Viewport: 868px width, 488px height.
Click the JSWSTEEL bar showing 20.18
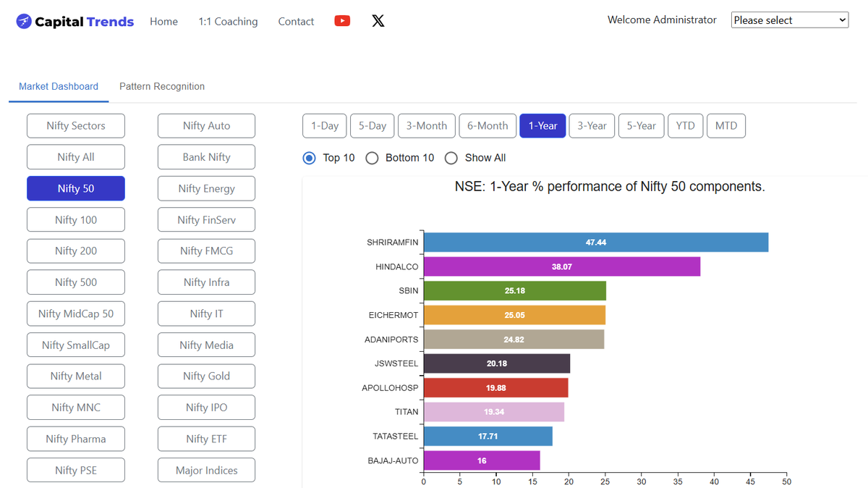[497, 363]
